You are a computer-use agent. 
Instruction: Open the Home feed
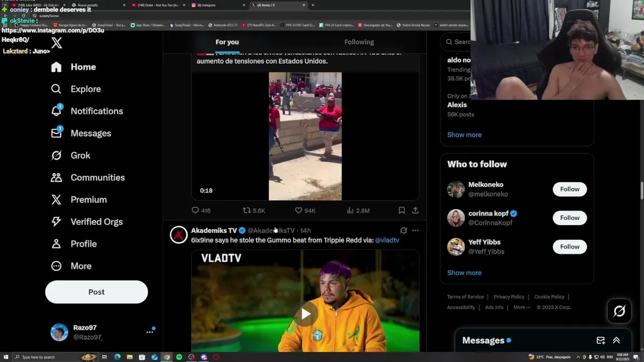tap(73, 67)
